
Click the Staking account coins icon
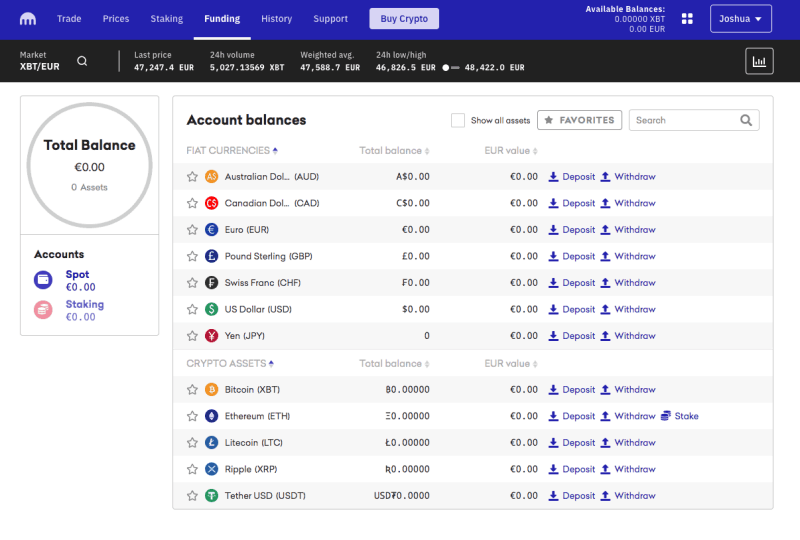tap(43, 310)
